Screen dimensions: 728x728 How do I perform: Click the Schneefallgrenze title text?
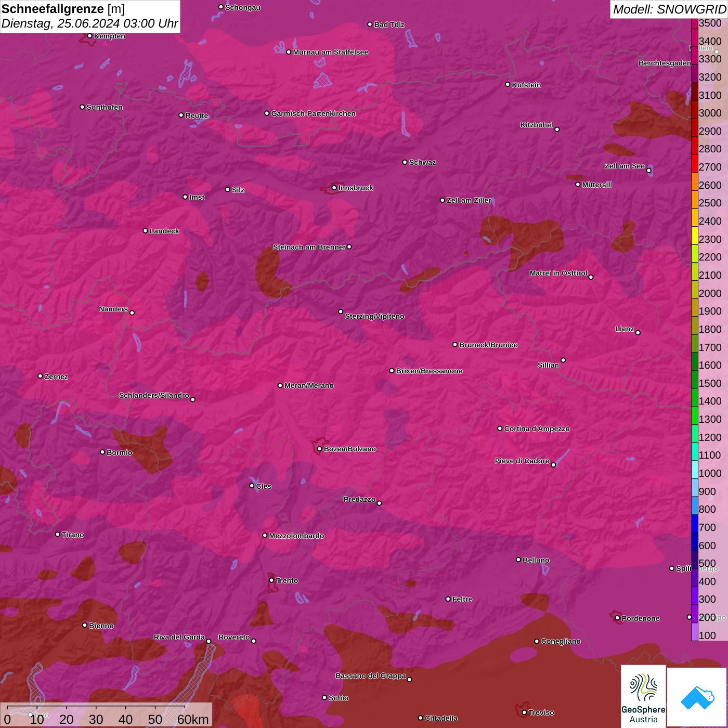(63, 9)
